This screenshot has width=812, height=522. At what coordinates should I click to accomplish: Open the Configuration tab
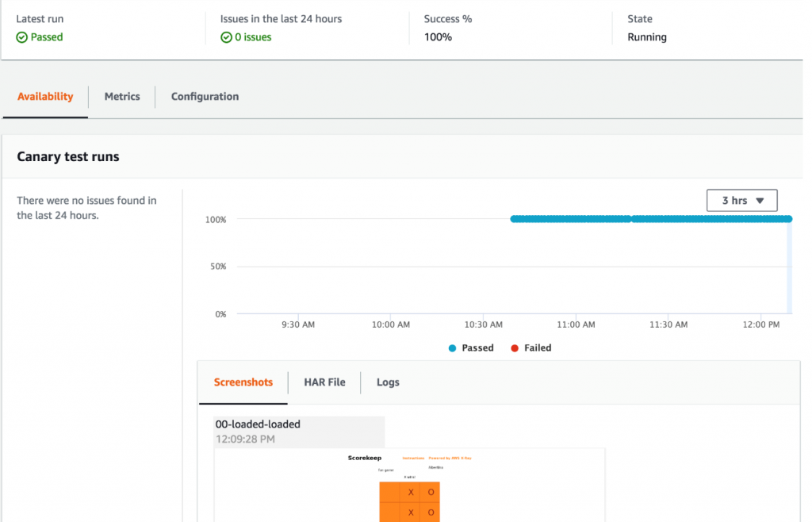click(204, 96)
